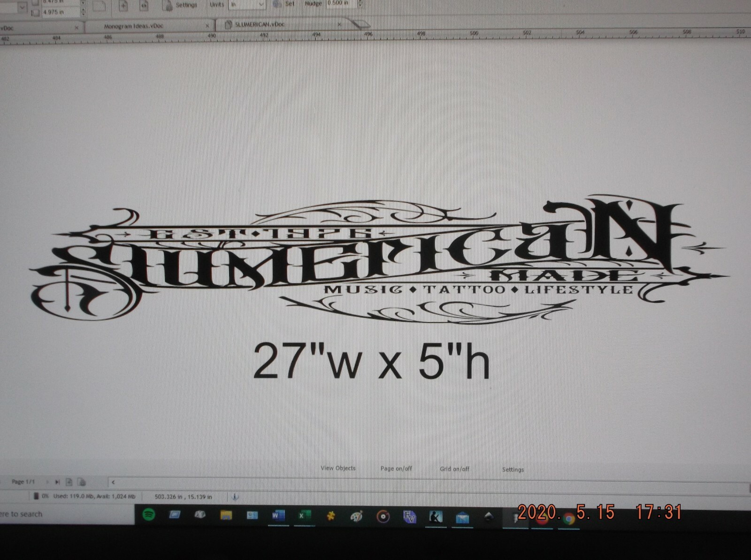Toggle View Objects at the bottom
Screen dimensions: 751x560
pyautogui.click(x=337, y=469)
